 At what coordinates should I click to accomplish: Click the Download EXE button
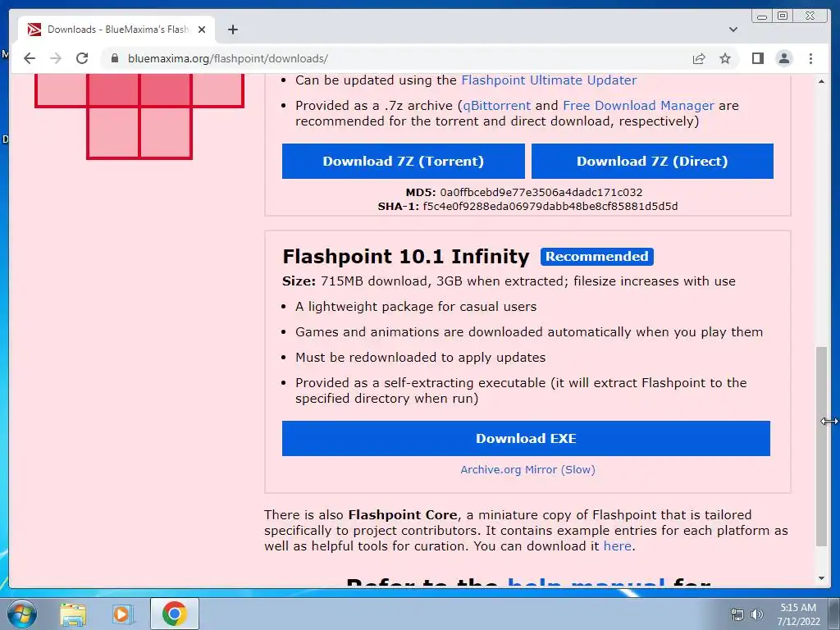(526, 438)
